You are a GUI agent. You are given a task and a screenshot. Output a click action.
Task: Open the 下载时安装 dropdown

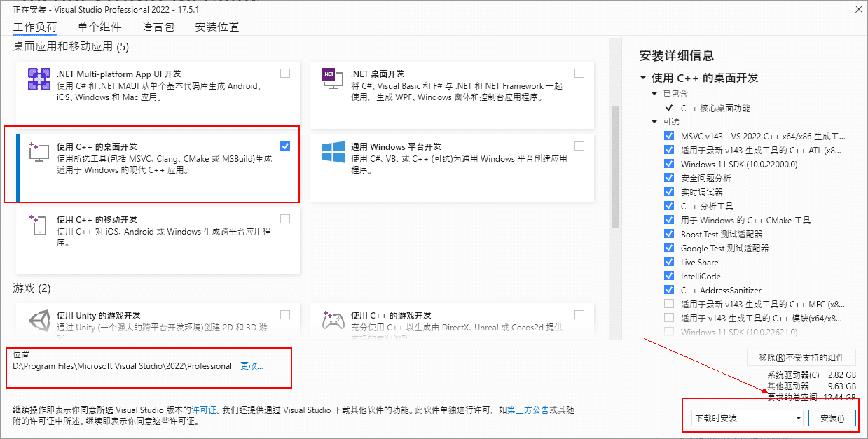click(800, 417)
